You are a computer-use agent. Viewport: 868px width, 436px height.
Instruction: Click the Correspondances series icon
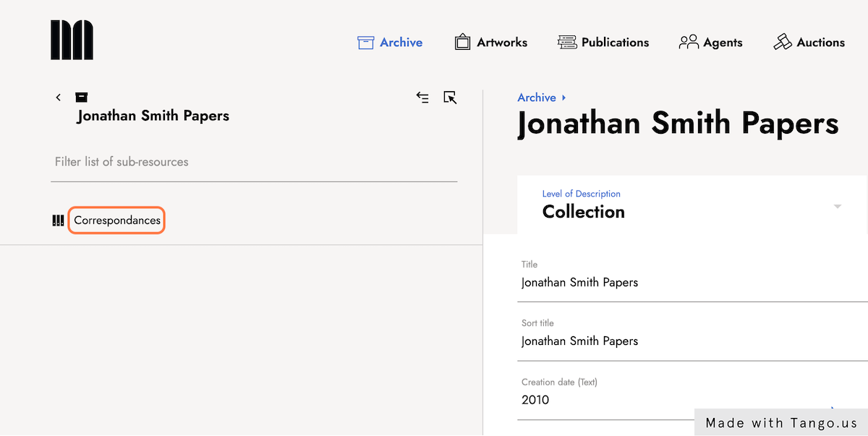pos(59,221)
